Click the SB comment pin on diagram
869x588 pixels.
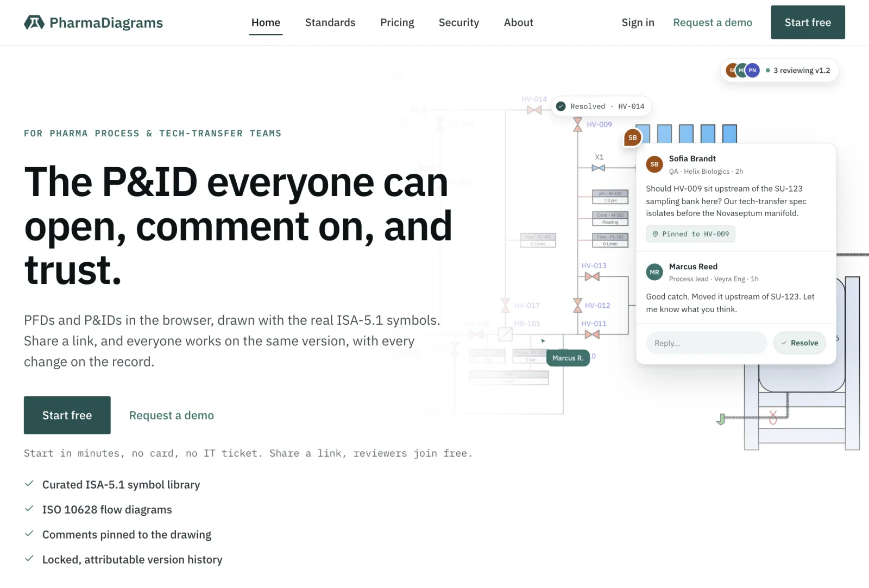pos(633,137)
